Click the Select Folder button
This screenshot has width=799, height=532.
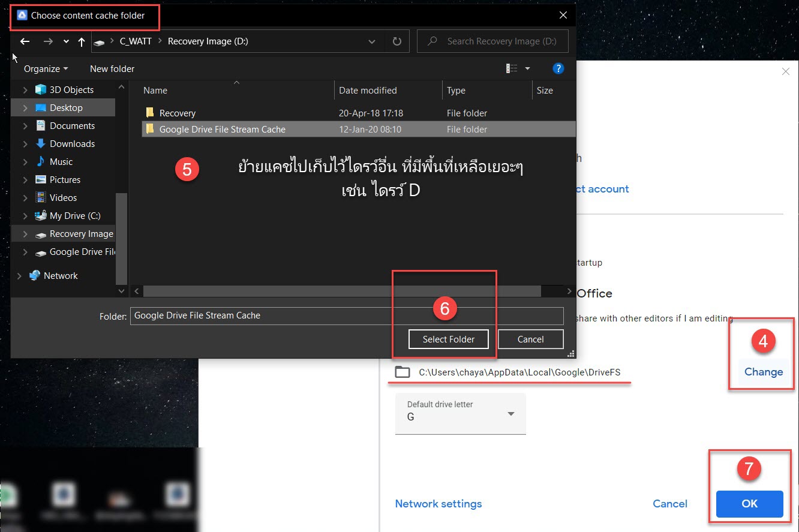449,339
